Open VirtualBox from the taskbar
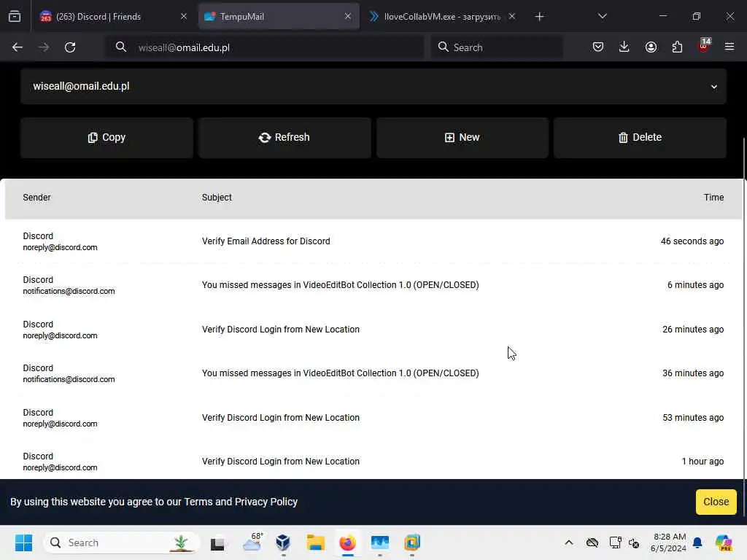Image resolution: width=747 pixels, height=560 pixels. (283, 542)
